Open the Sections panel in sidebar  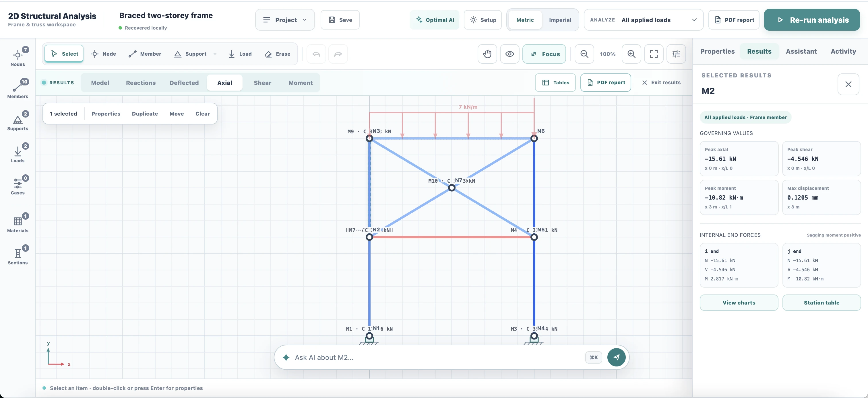18,255
